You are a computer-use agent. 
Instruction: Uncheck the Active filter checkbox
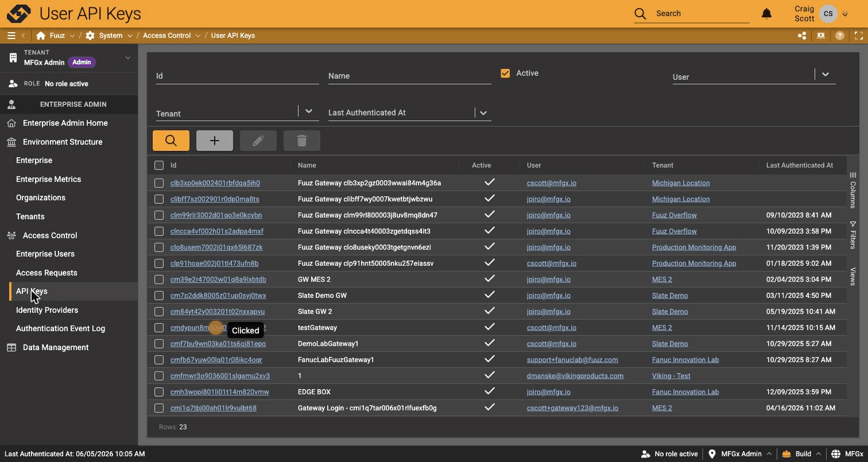(505, 73)
